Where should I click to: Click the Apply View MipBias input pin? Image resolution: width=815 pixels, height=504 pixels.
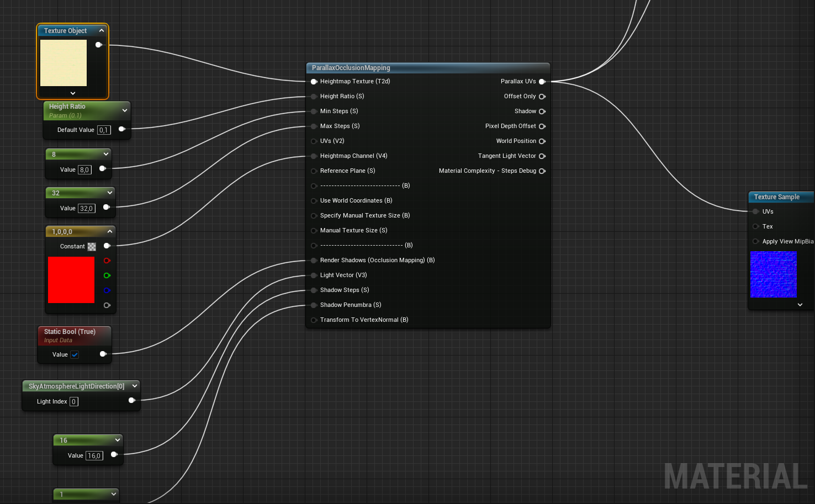click(755, 241)
